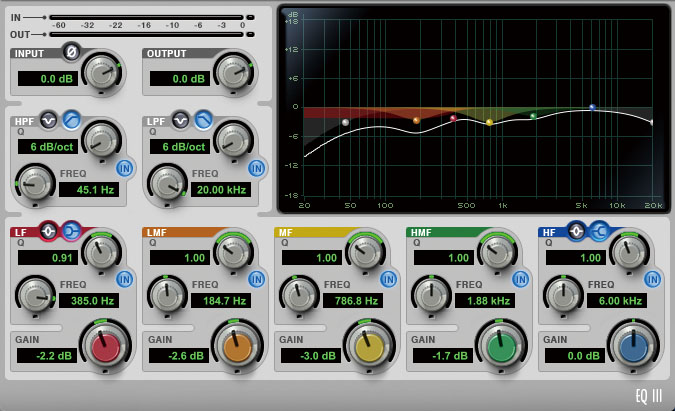Click the yellow MF gain knob
675x411 pixels.
(369, 347)
